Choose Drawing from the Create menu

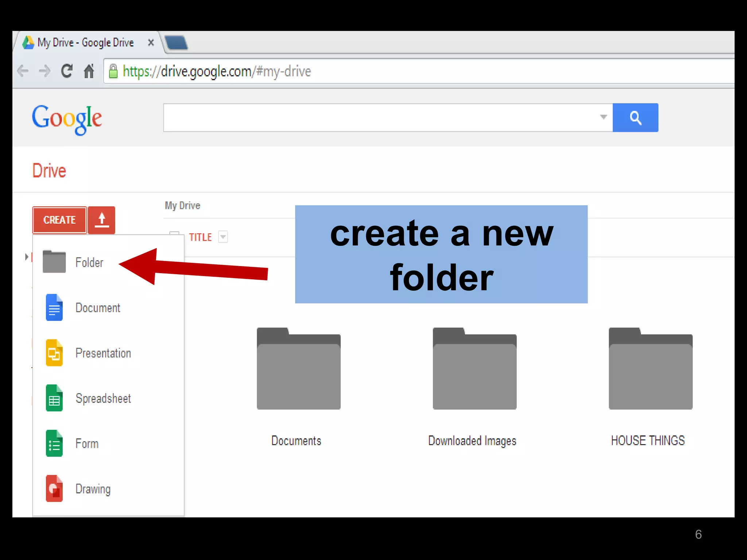pyautogui.click(x=108, y=489)
